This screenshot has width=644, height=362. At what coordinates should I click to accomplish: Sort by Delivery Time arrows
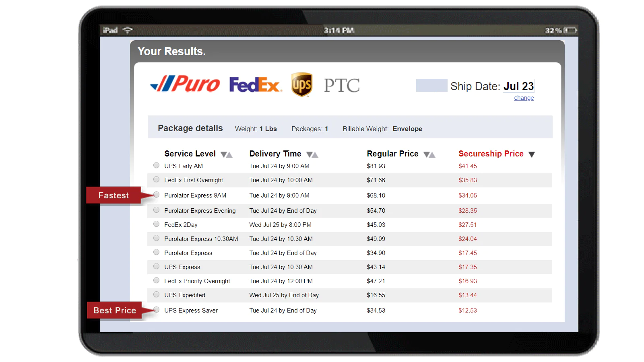click(x=312, y=154)
